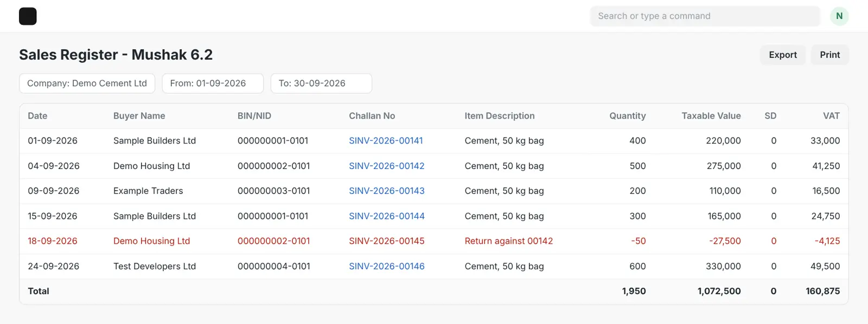Click total VAT 160,875
868x324 pixels.
click(x=823, y=291)
